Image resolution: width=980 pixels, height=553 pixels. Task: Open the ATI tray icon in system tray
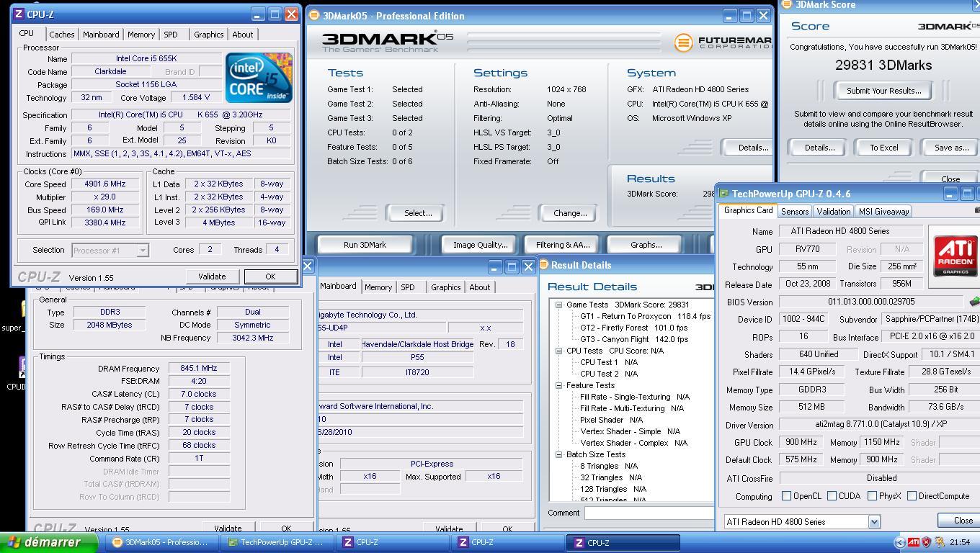[x=913, y=542]
